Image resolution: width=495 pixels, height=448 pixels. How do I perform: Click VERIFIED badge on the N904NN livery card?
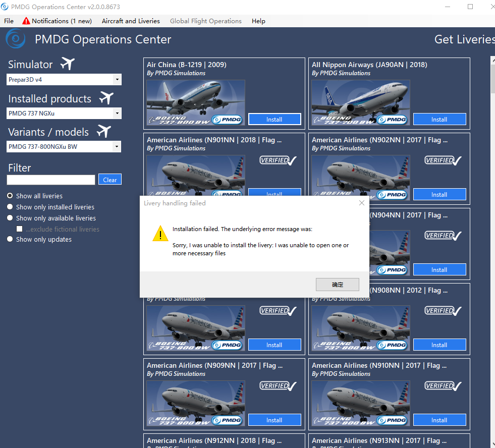[x=443, y=236]
